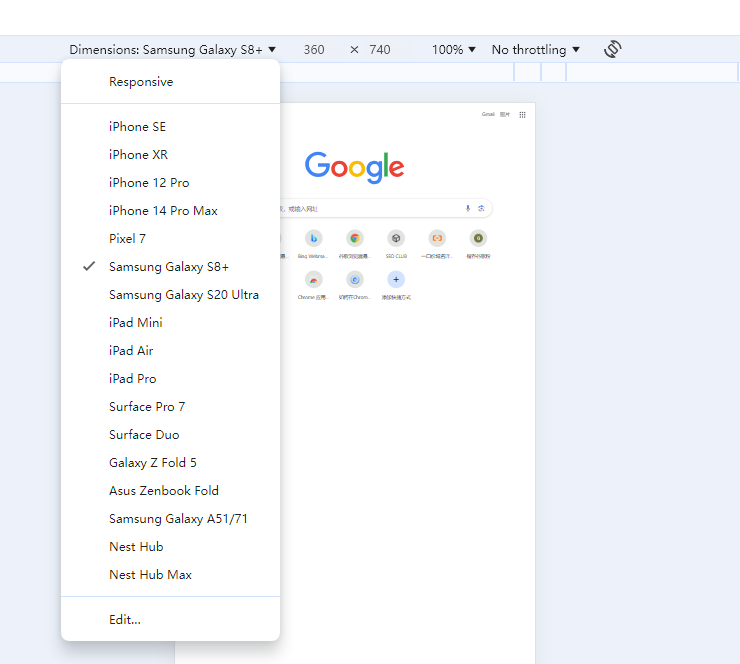Image resolution: width=740 pixels, height=664 pixels.
Task: Open the Chrome web store rainbow shortcut
Action: coord(313,285)
